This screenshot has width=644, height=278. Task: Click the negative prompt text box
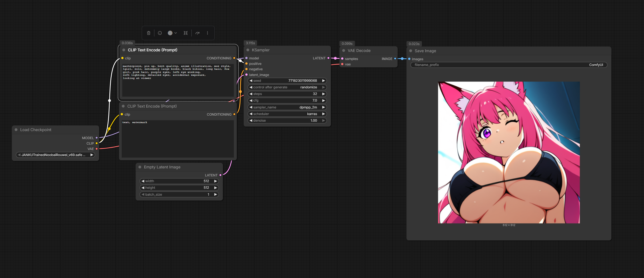point(178,139)
